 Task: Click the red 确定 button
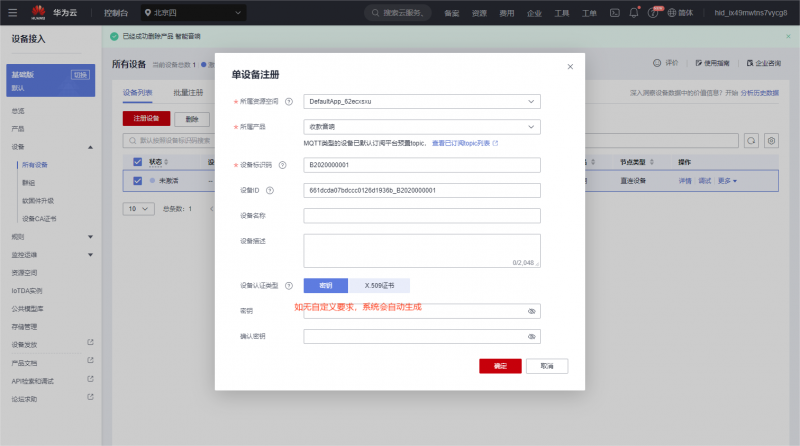click(500, 366)
